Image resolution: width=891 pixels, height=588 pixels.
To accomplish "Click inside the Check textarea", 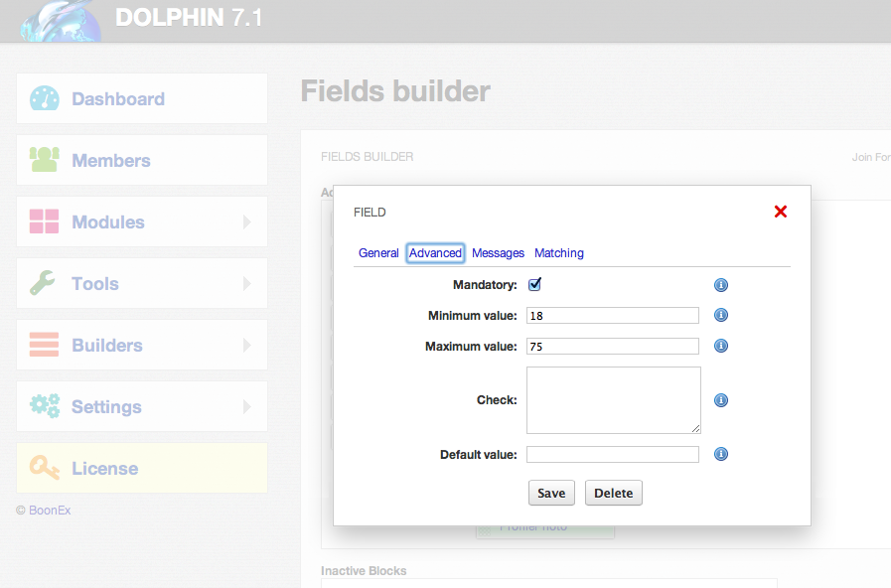I will [x=613, y=400].
